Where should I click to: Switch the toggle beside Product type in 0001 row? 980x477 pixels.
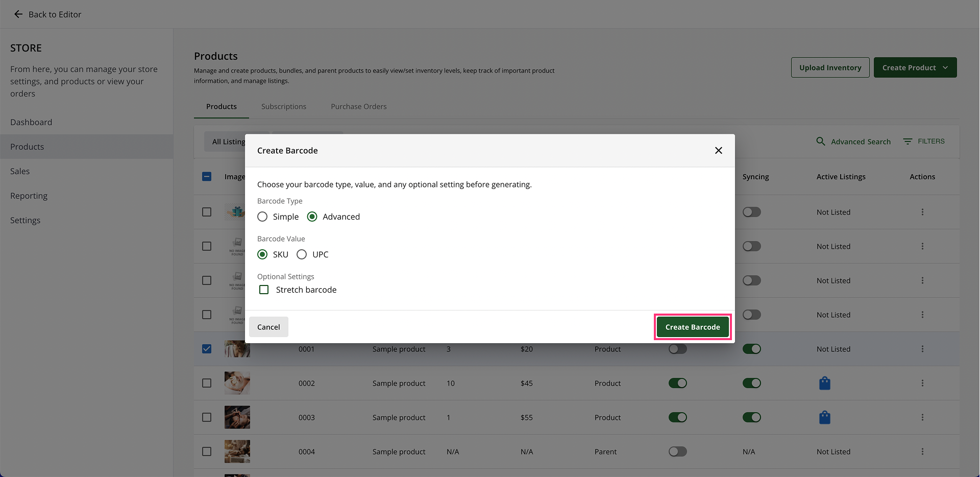coord(678,349)
